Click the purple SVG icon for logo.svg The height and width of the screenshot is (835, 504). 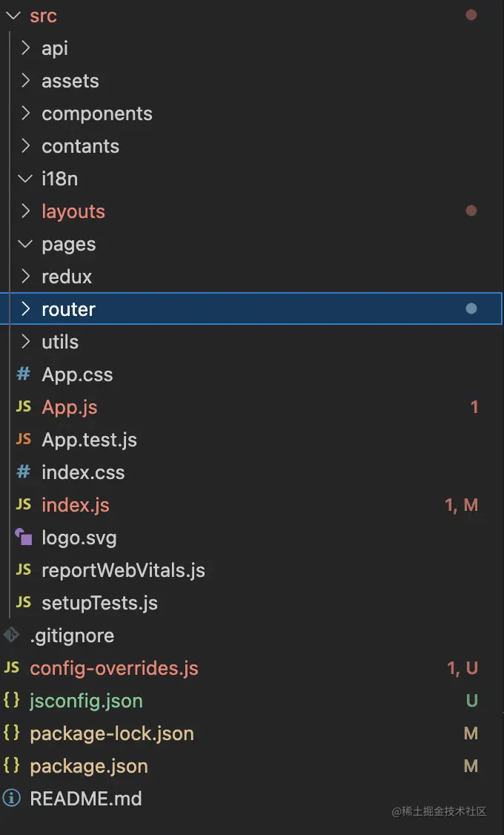point(24,538)
